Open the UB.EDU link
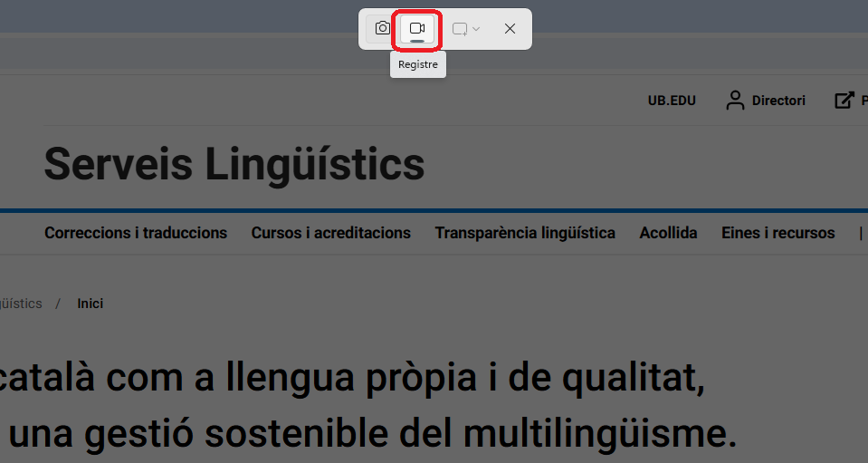This screenshot has height=463, width=868. (672, 101)
